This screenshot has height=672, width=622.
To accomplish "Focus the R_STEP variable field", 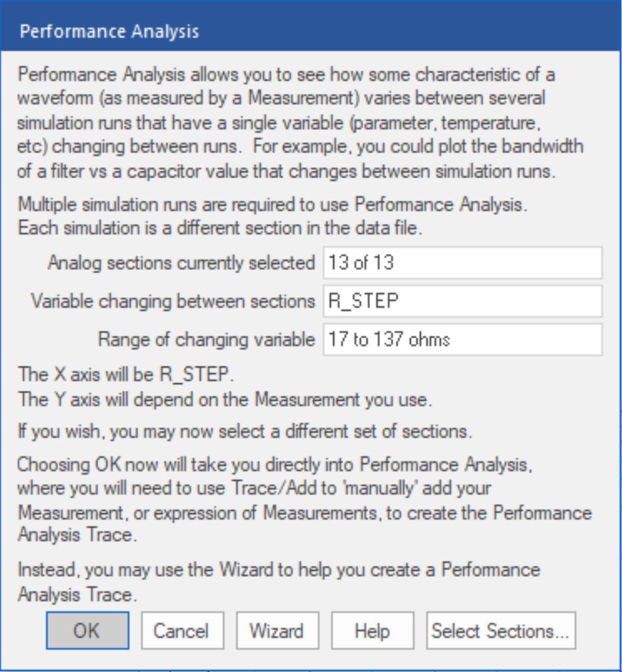I will (x=461, y=301).
